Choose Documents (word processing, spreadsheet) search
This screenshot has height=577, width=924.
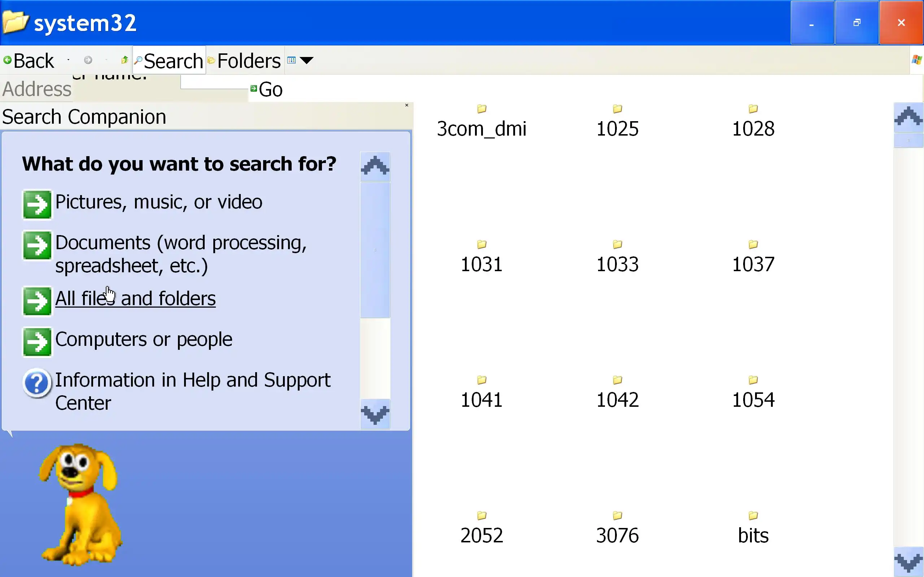coord(180,254)
